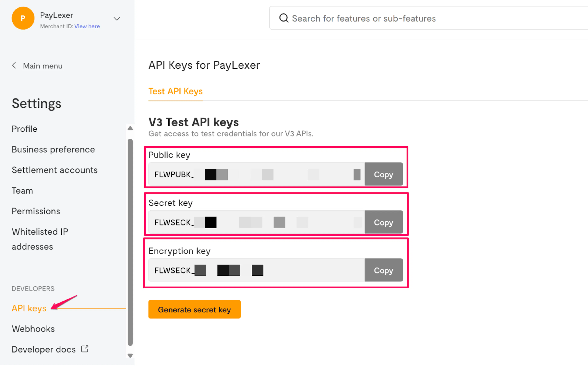The width and height of the screenshot is (588, 366).
Task: Copy the Secret key
Action: tap(383, 222)
